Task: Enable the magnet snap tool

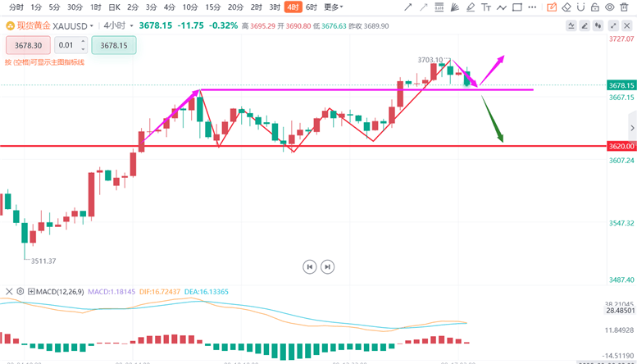Action: tap(580, 7)
